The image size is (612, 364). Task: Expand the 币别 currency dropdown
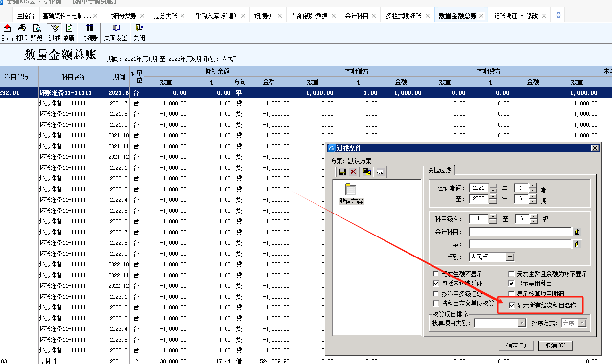510,257
